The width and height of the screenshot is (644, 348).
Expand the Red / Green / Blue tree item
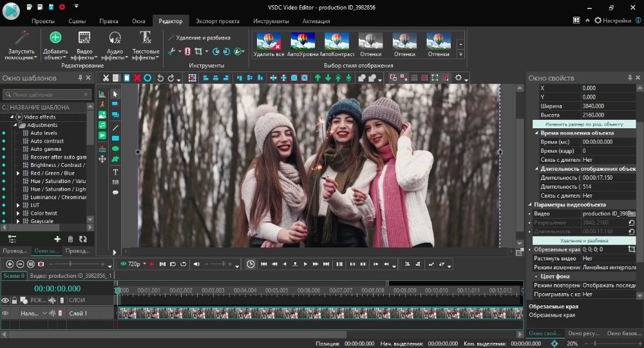point(18,173)
